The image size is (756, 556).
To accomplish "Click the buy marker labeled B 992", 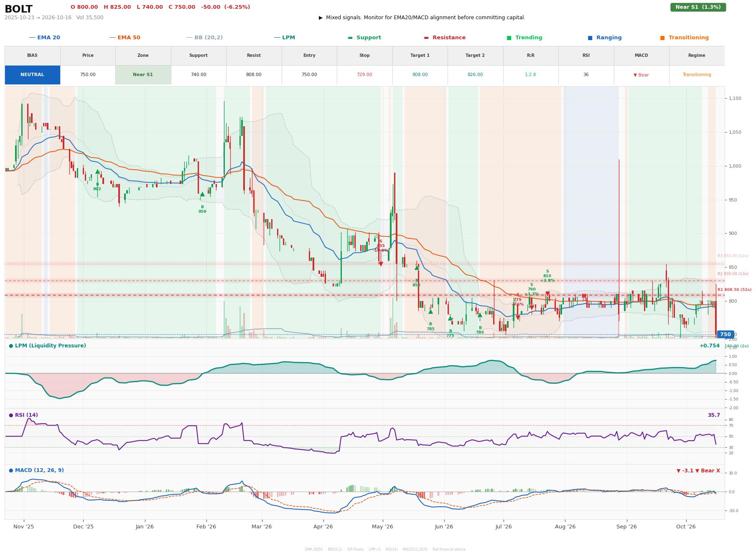I will [x=97, y=171].
